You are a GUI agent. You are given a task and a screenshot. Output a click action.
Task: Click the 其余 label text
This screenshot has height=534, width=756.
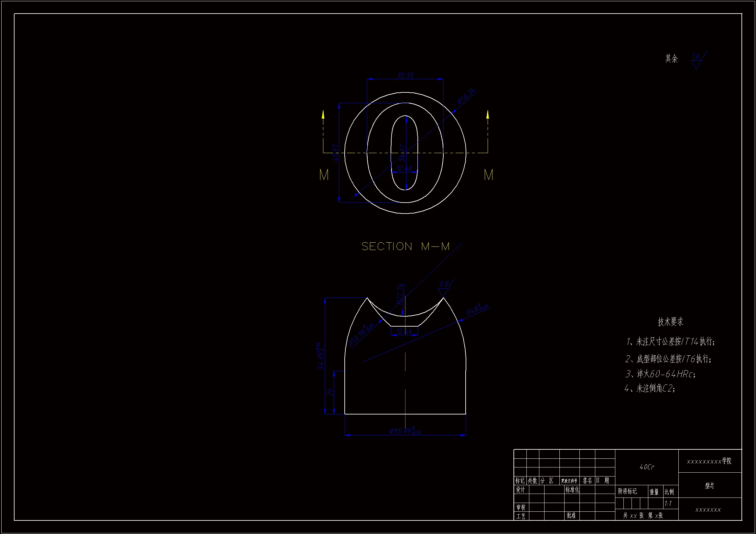click(x=671, y=58)
